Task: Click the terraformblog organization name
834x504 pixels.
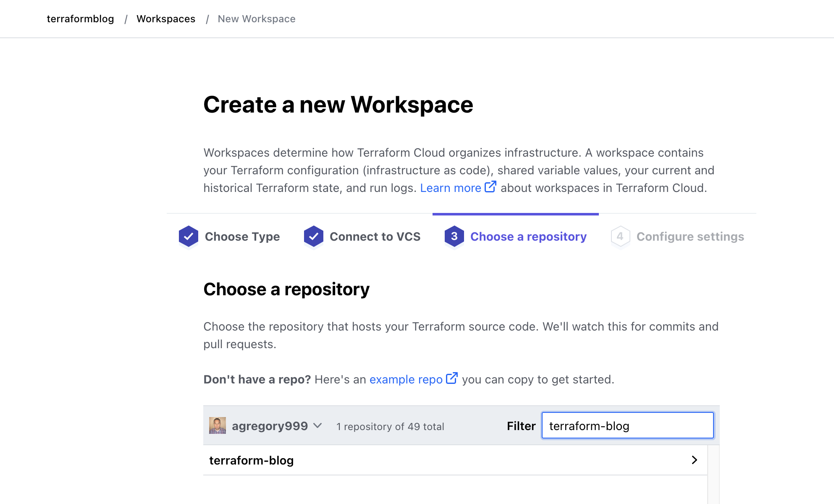Action: click(80, 18)
